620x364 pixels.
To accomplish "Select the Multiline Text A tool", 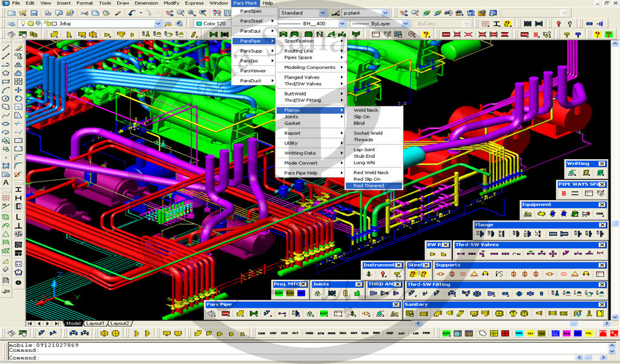I will coord(6,183).
